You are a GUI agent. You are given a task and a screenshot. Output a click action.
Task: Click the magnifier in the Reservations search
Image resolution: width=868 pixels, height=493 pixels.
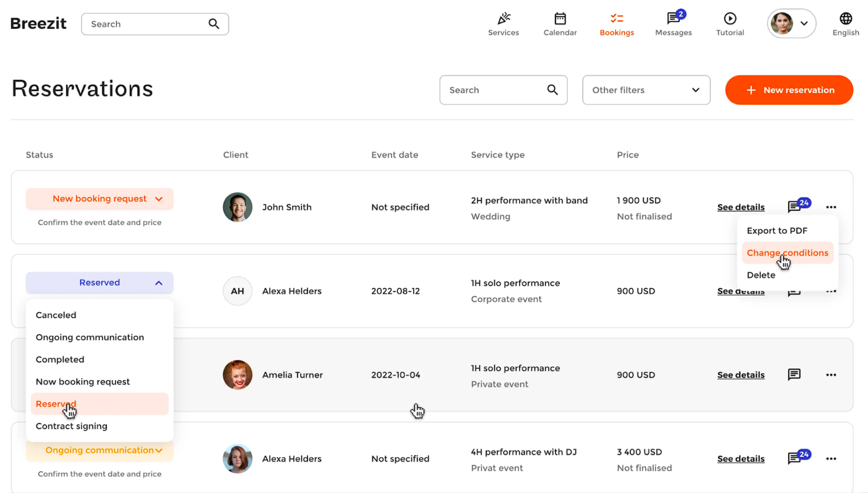552,90
